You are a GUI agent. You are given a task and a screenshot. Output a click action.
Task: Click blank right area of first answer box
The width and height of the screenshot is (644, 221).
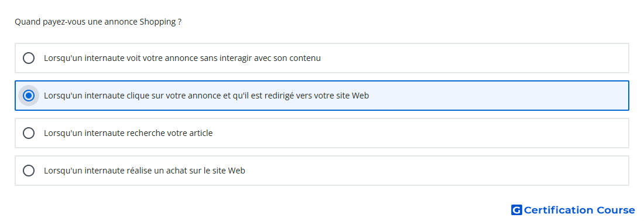(x=472, y=58)
